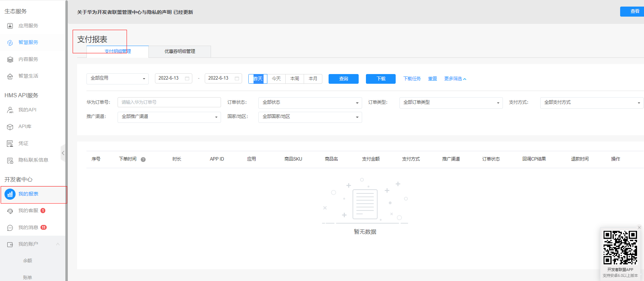Click the 开发者联盟APP QR code
Screen dimensions: 644x281
[x=620, y=248]
